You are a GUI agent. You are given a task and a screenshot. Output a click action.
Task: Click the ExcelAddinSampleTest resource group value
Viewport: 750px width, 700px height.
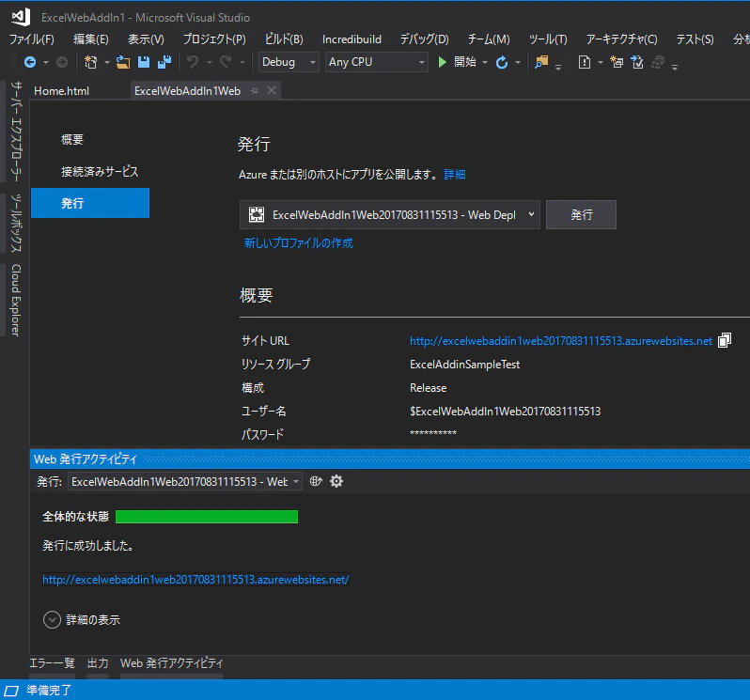pos(464,365)
